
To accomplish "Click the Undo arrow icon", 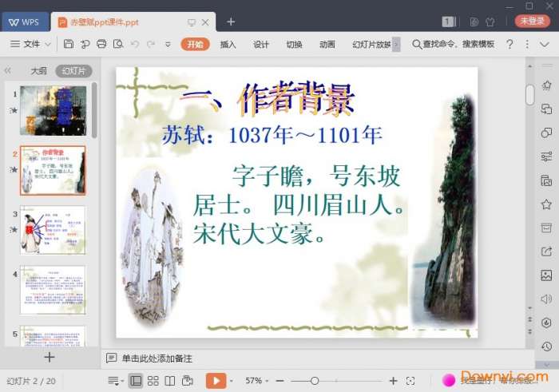I will pos(135,44).
